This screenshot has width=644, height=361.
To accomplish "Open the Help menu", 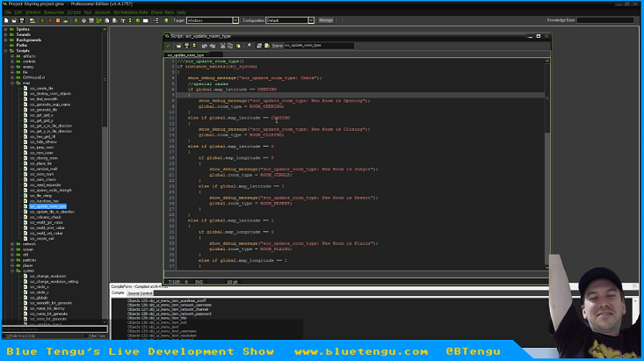I will [181, 12].
